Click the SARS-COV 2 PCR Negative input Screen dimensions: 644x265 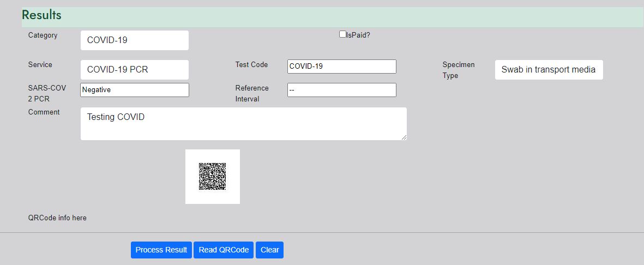(x=135, y=90)
